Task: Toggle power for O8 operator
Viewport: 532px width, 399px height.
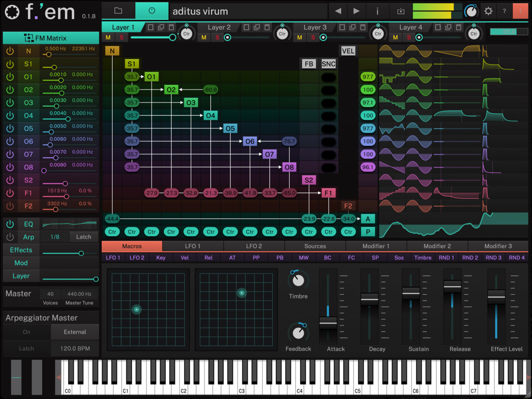Action: (10, 167)
